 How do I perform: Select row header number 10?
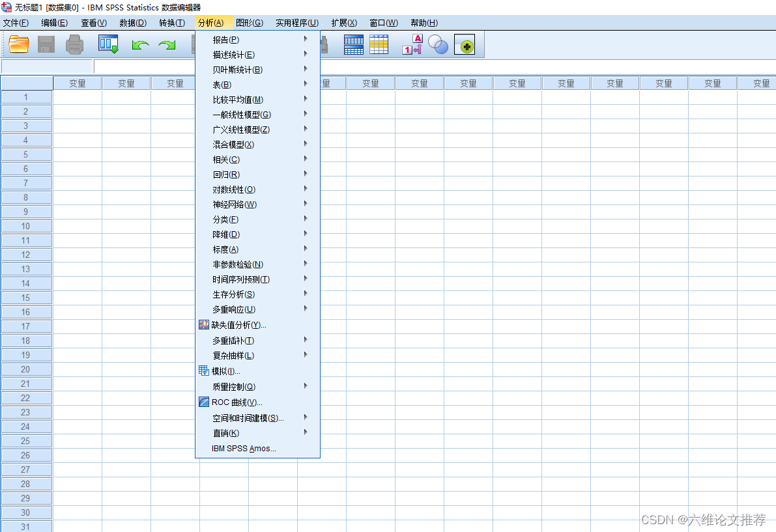[26, 226]
